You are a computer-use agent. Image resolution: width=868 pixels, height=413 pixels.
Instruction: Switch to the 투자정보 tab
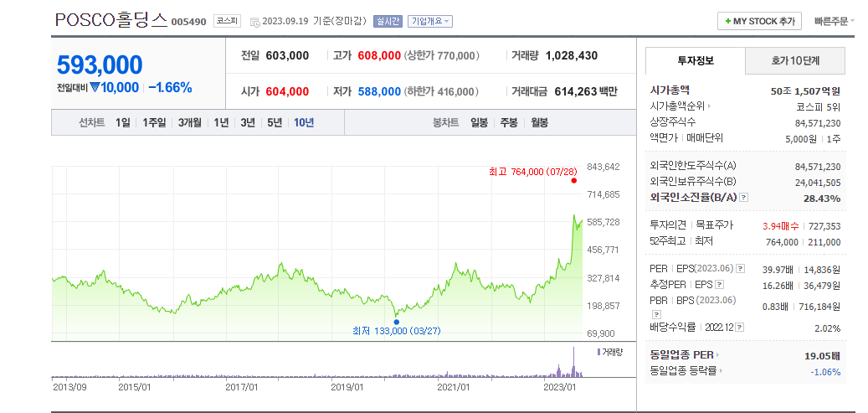click(x=696, y=61)
